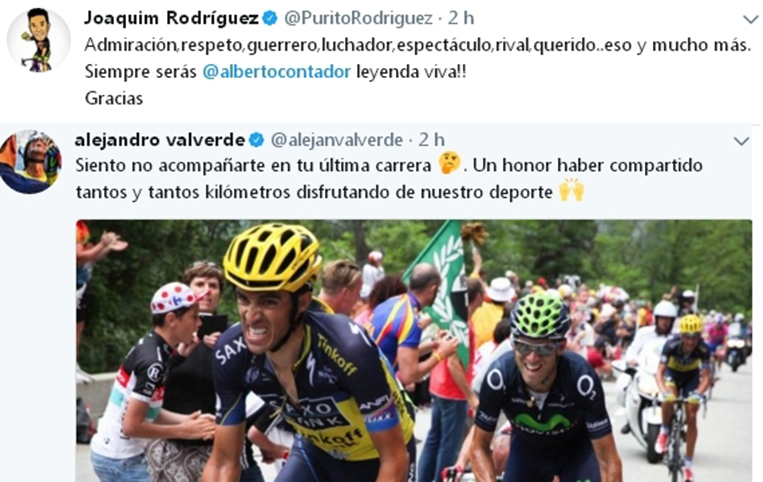Screen dimensions: 763x482
Task: Click the raised hands emoji
Action: coord(571,190)
